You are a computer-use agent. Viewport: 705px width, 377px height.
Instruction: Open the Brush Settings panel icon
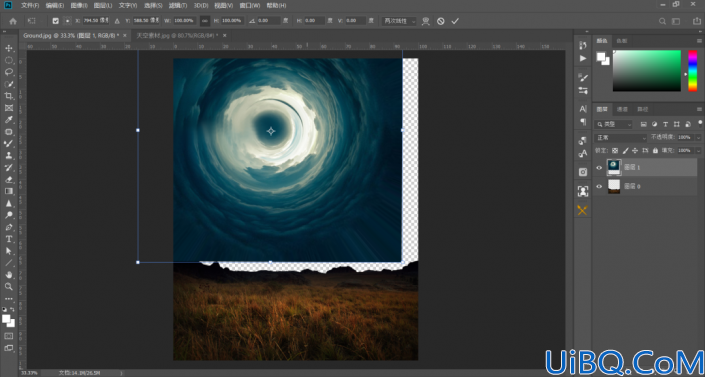tap(583, 77)
